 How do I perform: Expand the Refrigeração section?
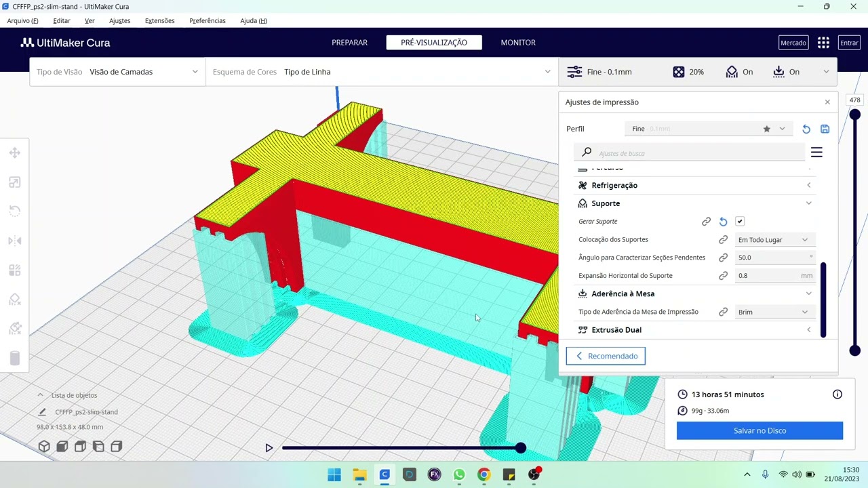tap(695, 185)
